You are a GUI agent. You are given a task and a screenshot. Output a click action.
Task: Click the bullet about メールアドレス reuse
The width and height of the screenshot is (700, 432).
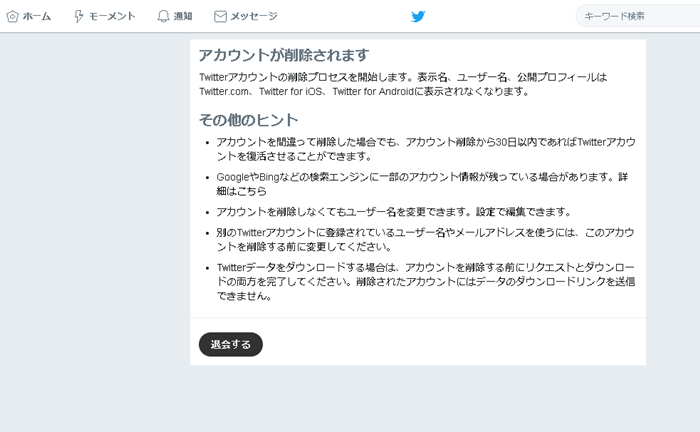pyautogui.click(x=425, y=240)
